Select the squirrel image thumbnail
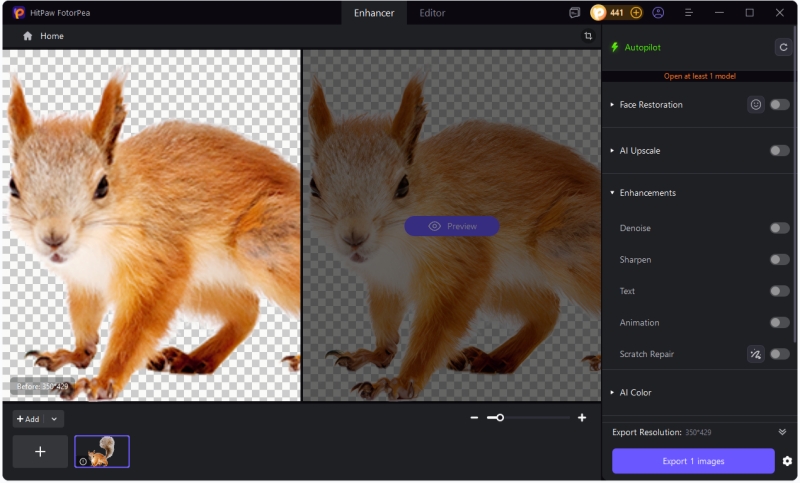The width and height of the screenshot is (800, 483). [102, 451]
